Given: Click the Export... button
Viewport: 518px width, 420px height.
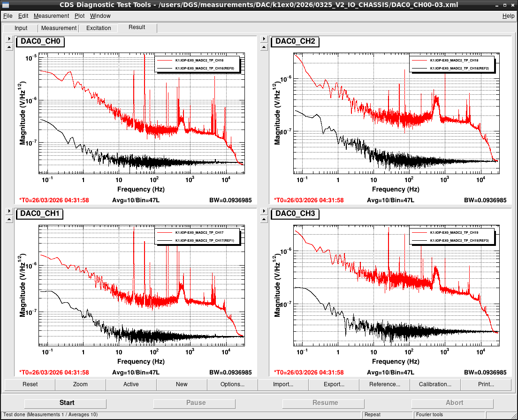Looking at the screenshot, I should (334, 384).
